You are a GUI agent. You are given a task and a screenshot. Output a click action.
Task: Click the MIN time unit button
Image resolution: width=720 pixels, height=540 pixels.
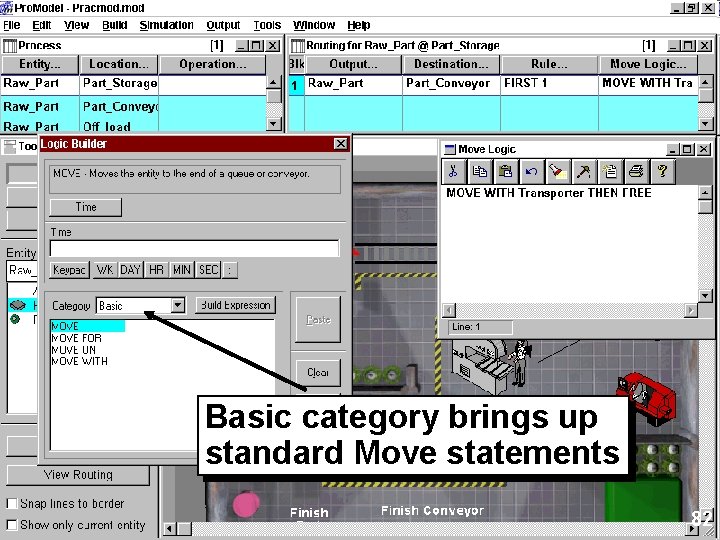[182, 270]
